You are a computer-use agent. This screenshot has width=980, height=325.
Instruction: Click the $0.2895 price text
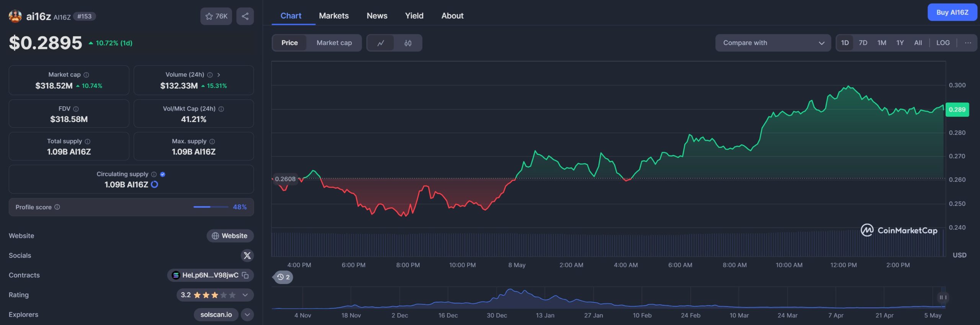pyautogui.click(x=46, y=43)
